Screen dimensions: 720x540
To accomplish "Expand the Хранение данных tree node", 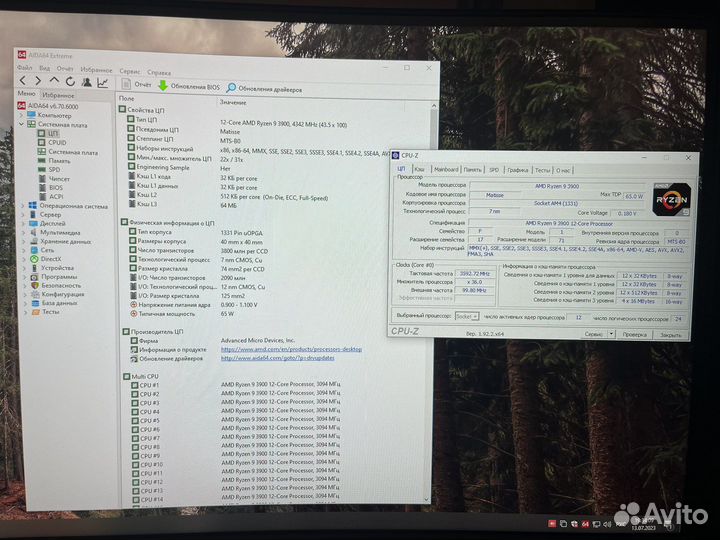I will [x=24, y=241].
